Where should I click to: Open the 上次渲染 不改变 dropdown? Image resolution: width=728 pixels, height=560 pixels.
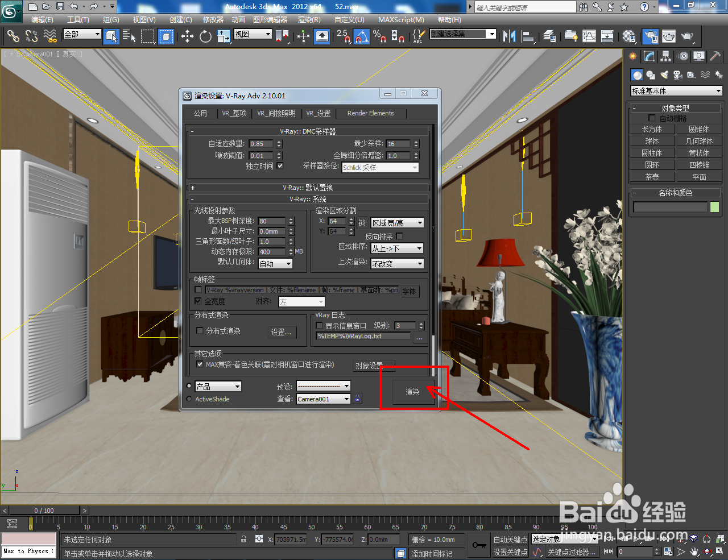398,264
